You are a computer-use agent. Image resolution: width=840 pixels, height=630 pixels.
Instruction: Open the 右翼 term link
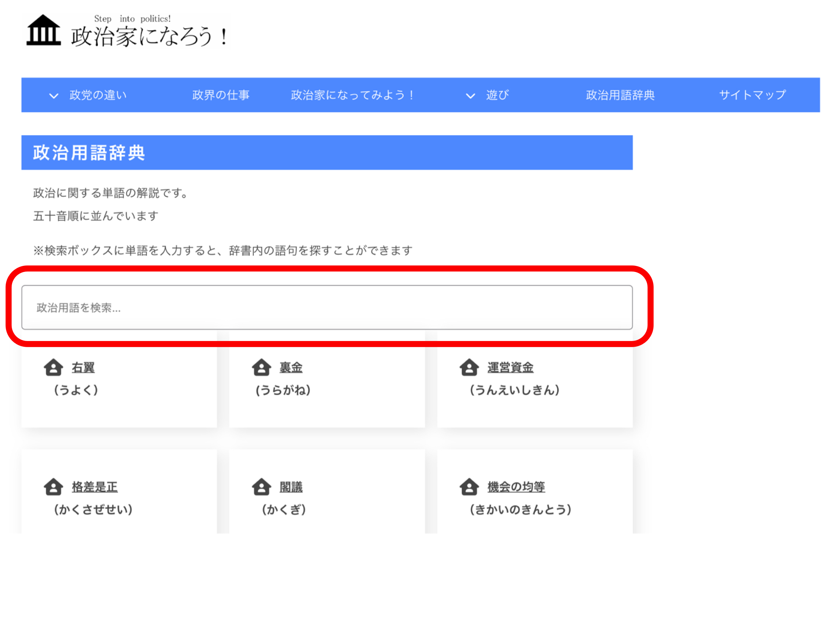tap(83, 367)
